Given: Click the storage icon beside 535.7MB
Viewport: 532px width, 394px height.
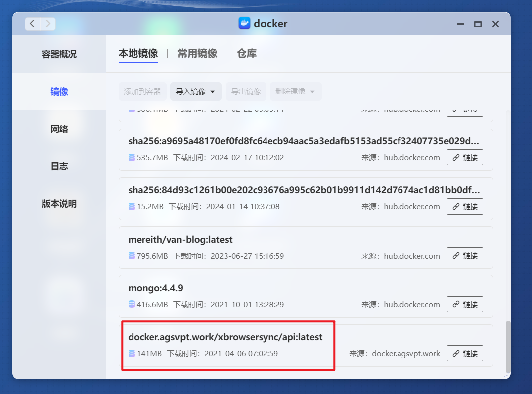Looking at the screenshot, I should point(132,158).
